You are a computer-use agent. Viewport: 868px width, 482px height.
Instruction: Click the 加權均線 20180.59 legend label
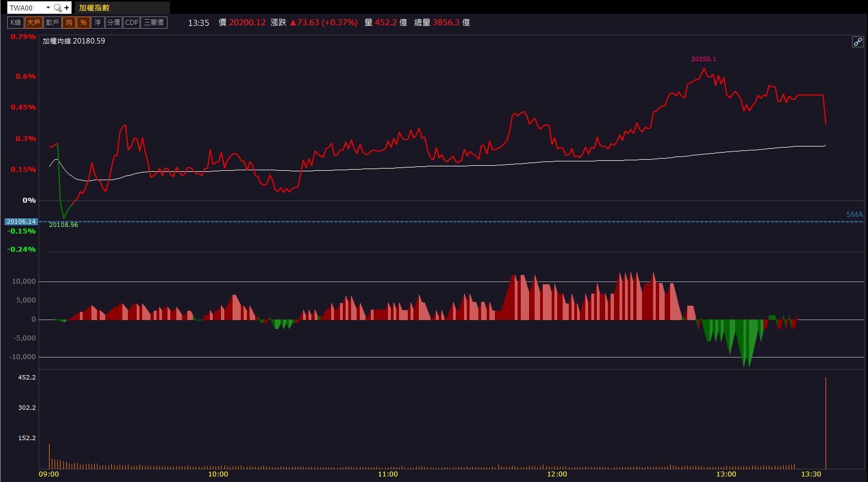[x=74, y=41]
